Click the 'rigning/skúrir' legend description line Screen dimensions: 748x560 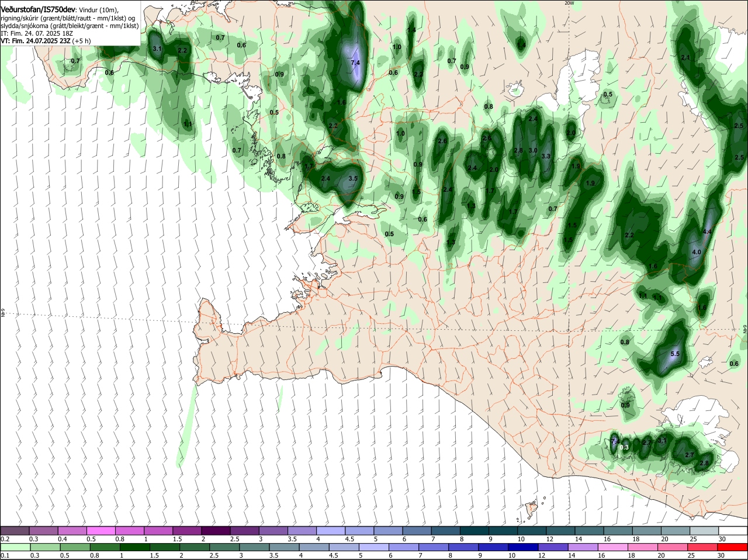coord(68,18)
